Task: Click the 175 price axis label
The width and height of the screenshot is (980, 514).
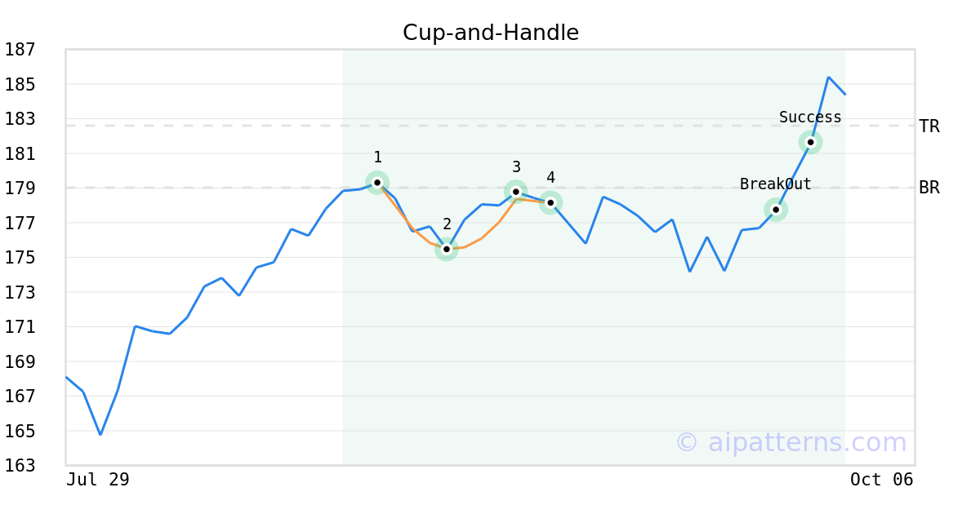Action: pyautogui.click(x=20, y=258)
